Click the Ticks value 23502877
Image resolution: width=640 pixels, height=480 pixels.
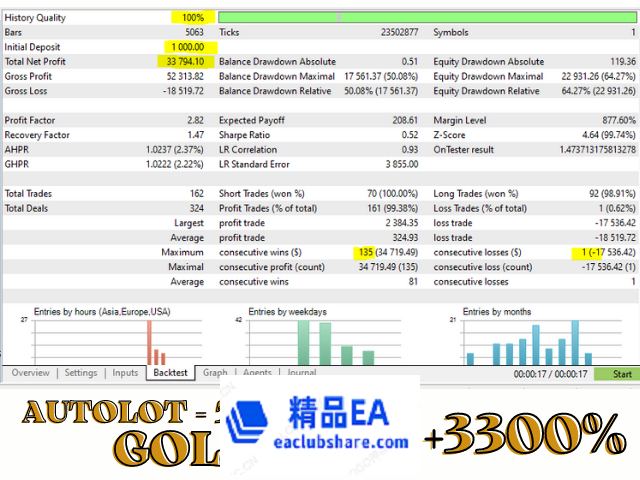pos(400,32)
